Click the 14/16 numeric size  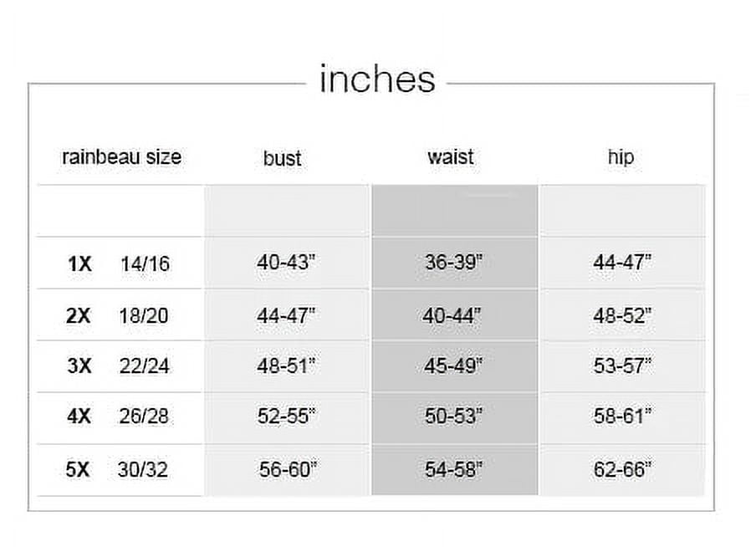tap(144, 264)
